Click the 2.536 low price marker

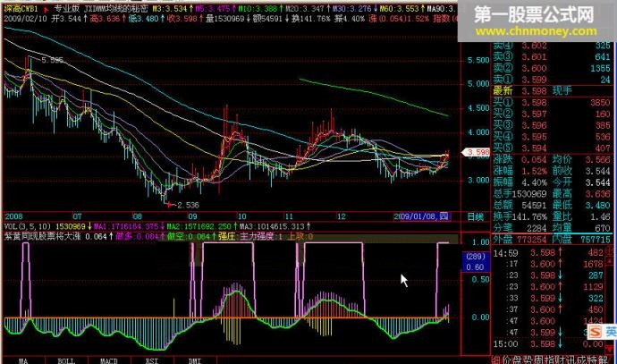click(188, 205)
